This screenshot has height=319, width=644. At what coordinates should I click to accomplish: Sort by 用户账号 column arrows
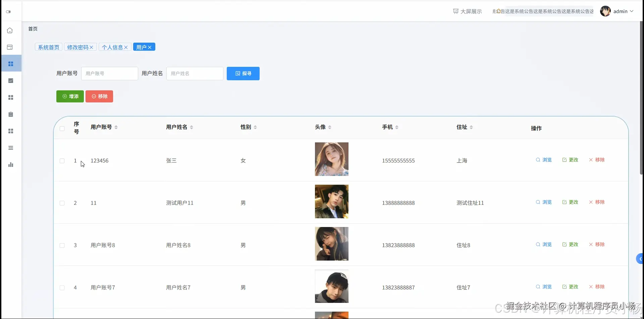click(116, 127)
